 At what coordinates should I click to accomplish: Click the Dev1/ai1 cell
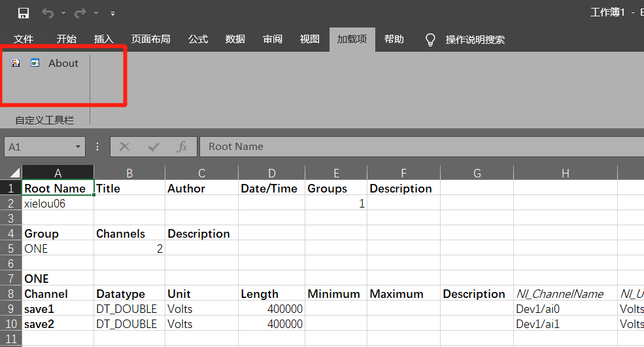[566, 324]
